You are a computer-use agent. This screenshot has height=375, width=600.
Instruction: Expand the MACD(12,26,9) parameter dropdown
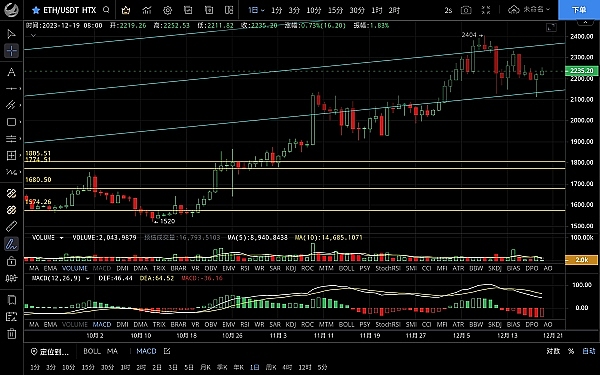[87, 278]
